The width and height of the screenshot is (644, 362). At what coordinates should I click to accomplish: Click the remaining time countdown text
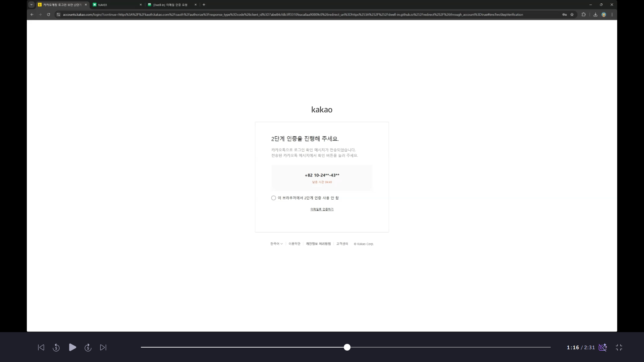322,182
